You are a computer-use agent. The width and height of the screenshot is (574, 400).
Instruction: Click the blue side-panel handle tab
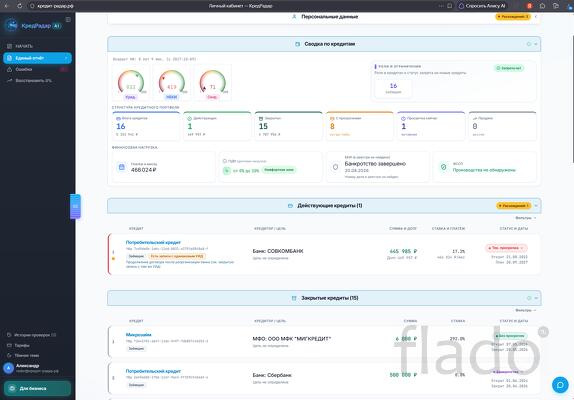(x=75, y=206)
